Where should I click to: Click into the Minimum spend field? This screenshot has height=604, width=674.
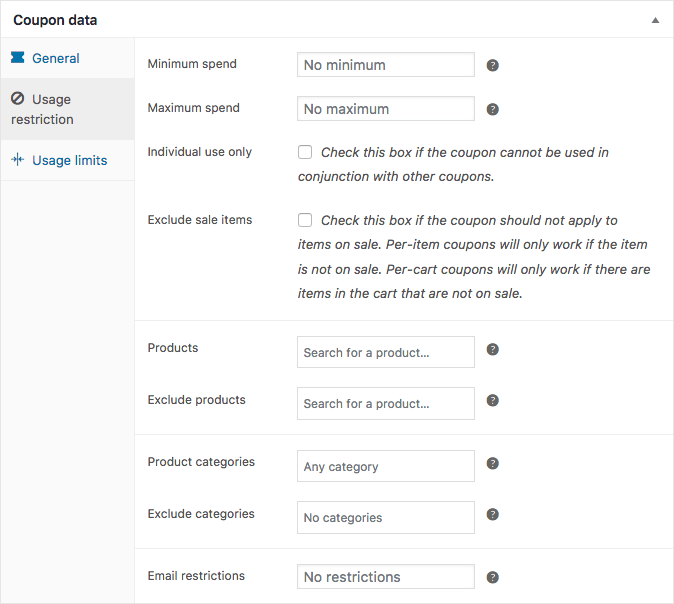coord(385,65)
